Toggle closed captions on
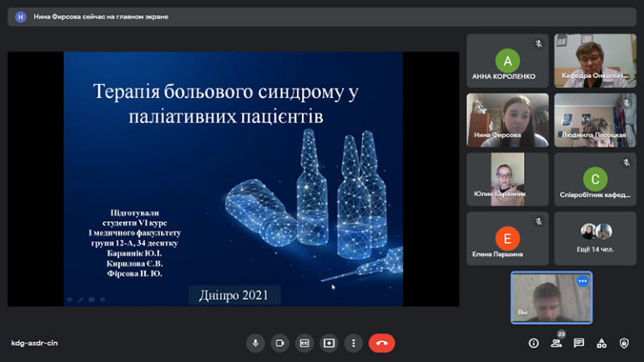The image size is (644, 362). (x=304, y=343)
